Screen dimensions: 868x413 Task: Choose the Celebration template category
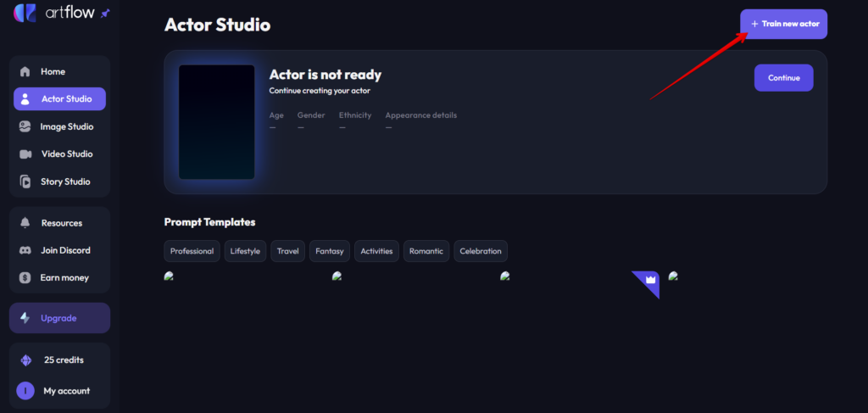(481, 251)
